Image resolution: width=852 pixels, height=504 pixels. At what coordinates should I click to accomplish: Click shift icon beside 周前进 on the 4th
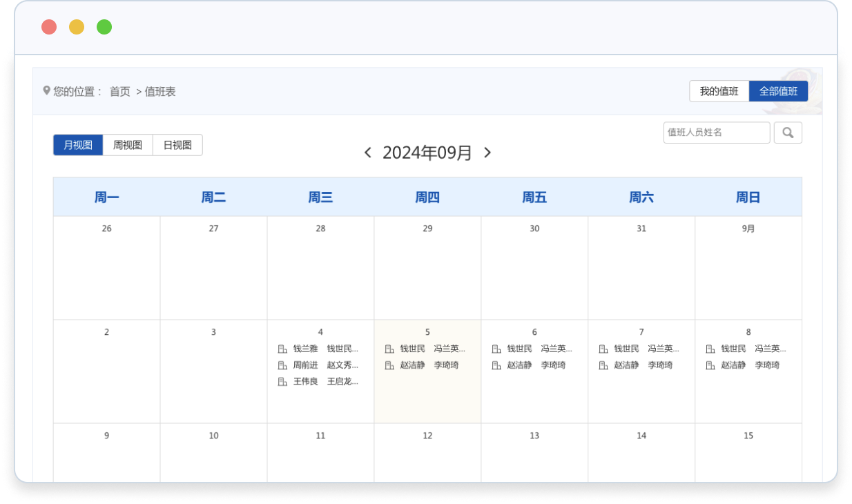(x=282, y=365)
